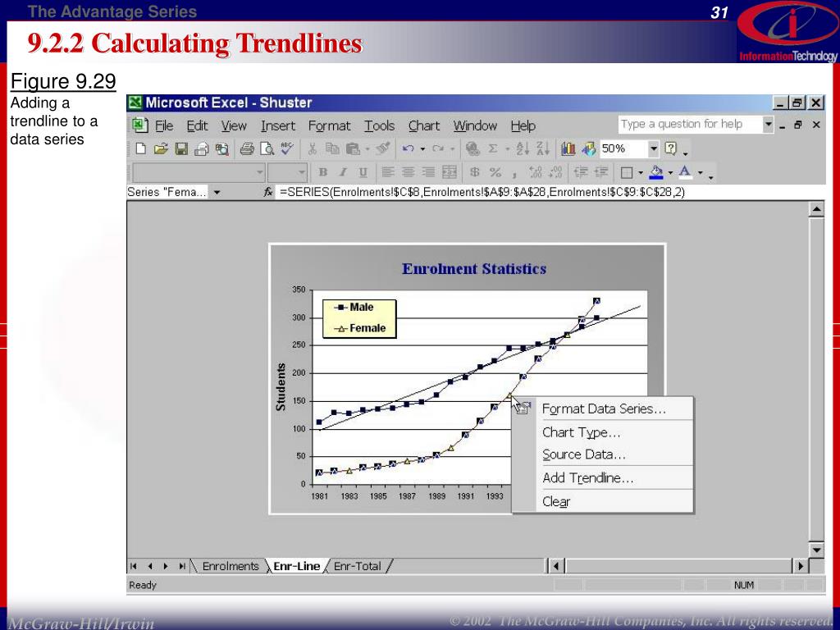The width and height of the screenshot is (840, 630).
Task: Click the Percent Style icon
Action: [495, 172]
